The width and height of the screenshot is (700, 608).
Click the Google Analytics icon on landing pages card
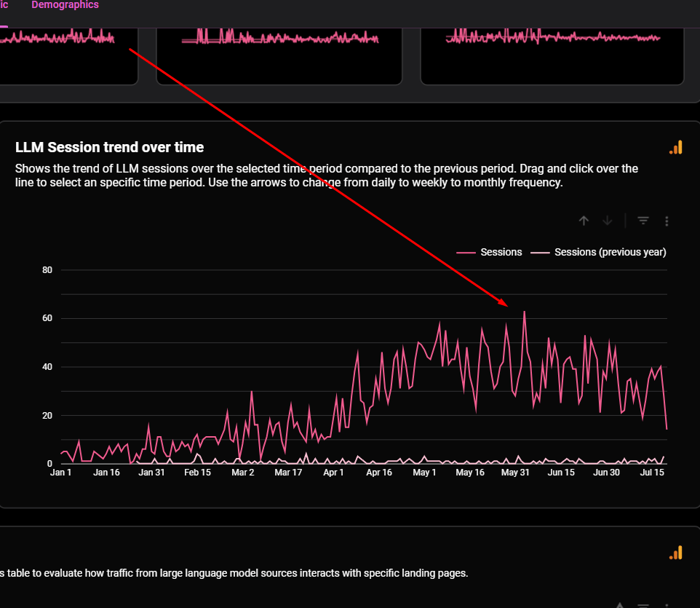pos(676,553)
